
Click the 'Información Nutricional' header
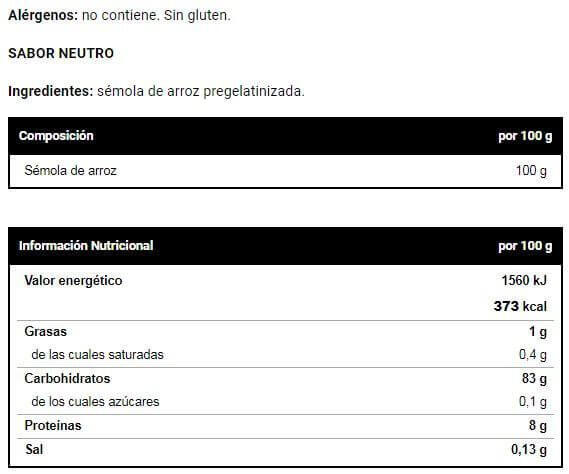86,246
